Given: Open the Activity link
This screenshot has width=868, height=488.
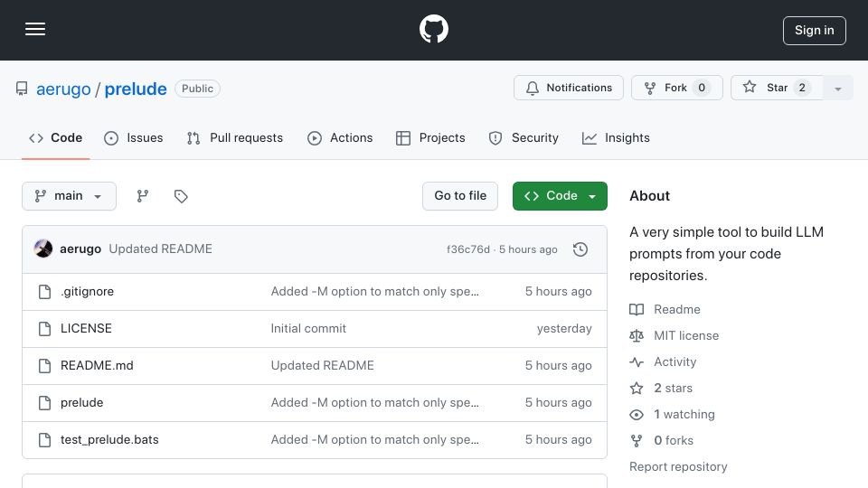Looking at the screenshot, I should [x=663, y=361].
